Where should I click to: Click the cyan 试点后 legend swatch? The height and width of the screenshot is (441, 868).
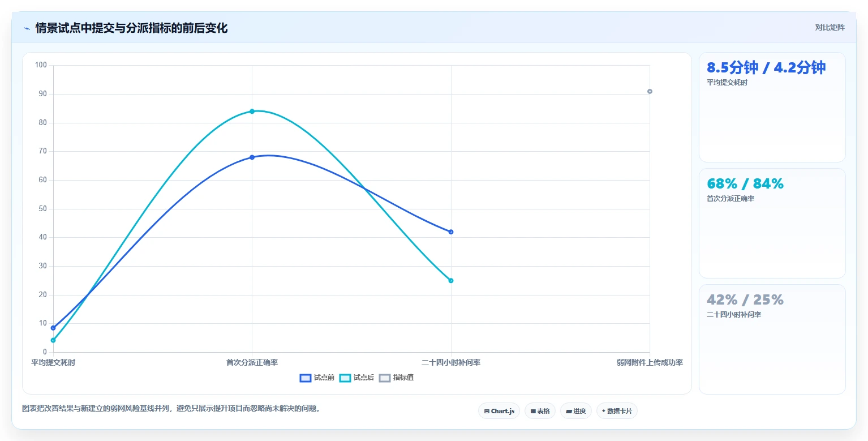[x=345, y=378]
